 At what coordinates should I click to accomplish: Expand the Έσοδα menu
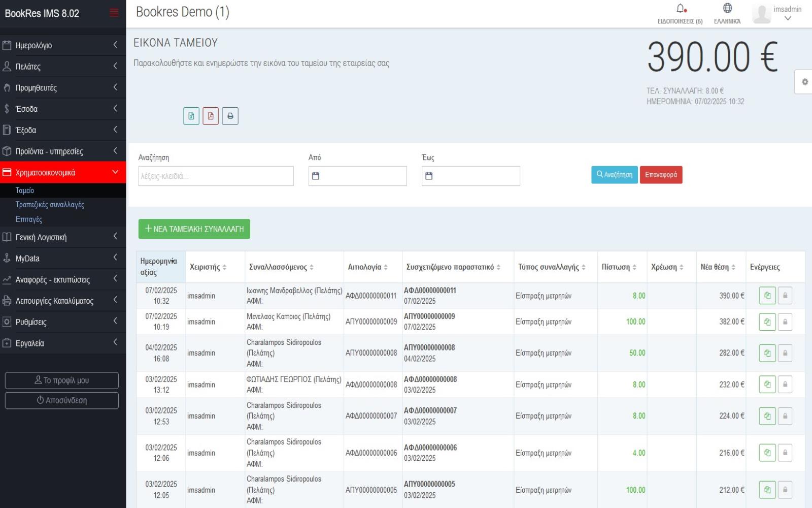[x=63, y=109]
